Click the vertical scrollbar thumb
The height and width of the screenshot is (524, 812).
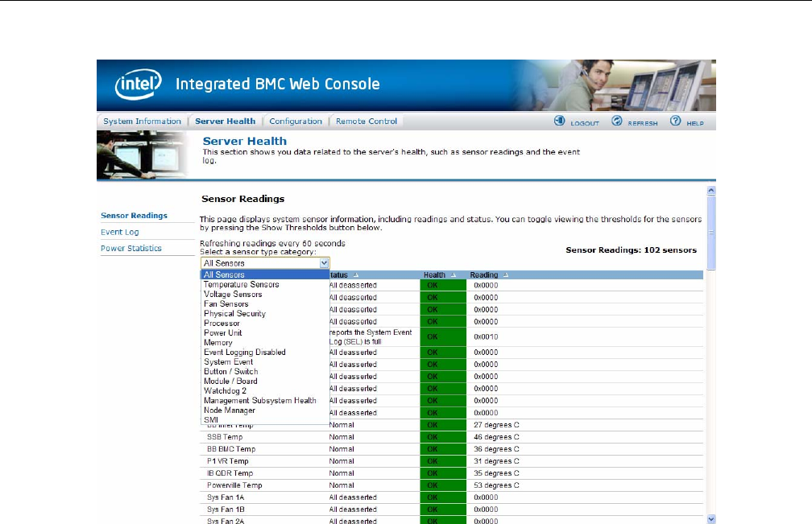click(711, 233)
